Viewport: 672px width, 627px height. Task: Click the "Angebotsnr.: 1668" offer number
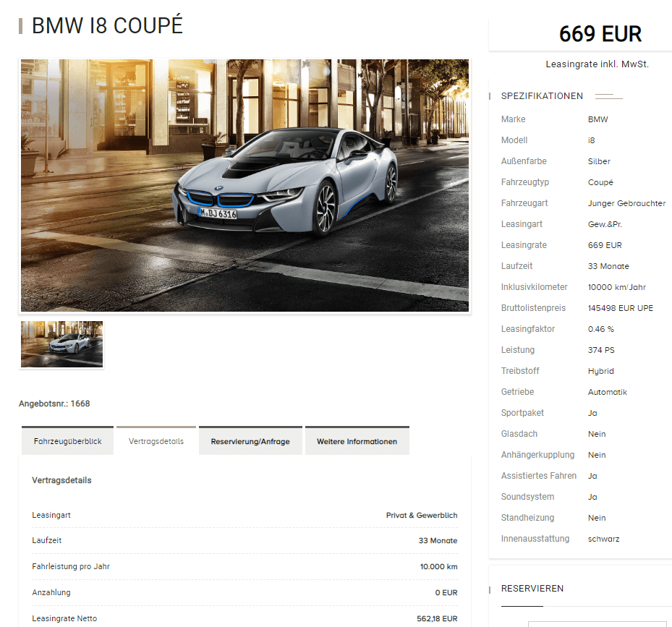coord(54,404)
